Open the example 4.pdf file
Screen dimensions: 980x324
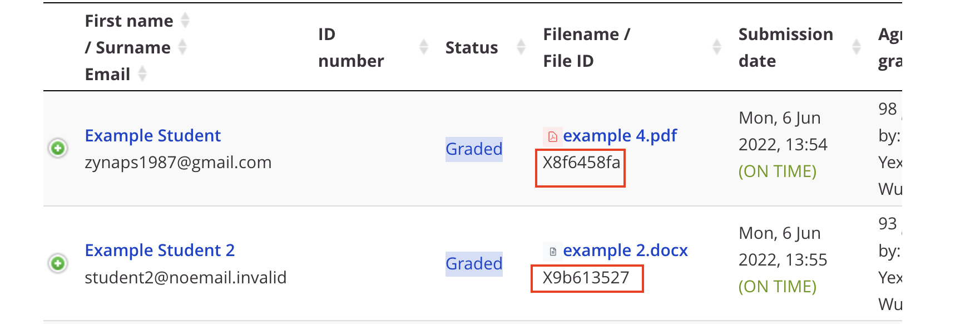coord(620,136)
